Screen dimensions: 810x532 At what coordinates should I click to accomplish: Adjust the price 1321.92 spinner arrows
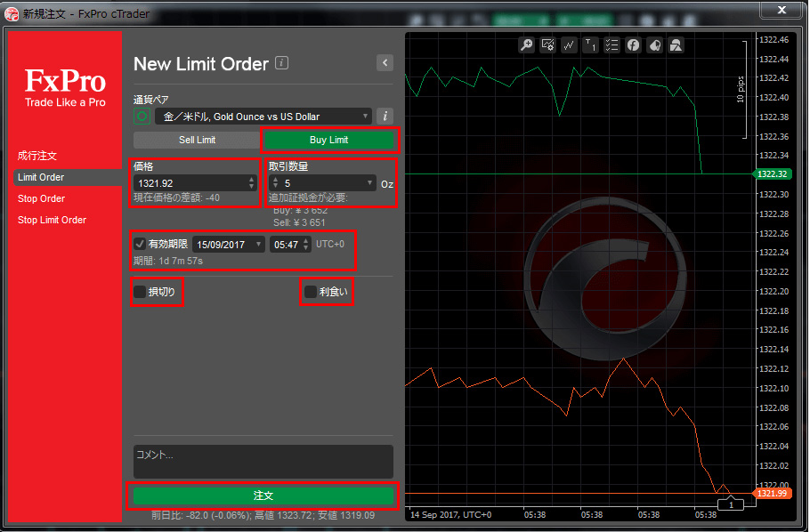click(252, 183)
